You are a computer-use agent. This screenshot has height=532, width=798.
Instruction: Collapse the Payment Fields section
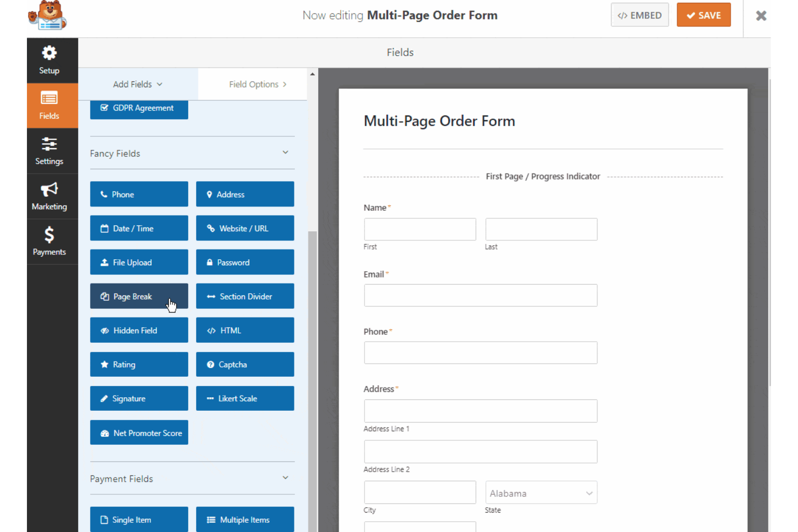(285, 478)
